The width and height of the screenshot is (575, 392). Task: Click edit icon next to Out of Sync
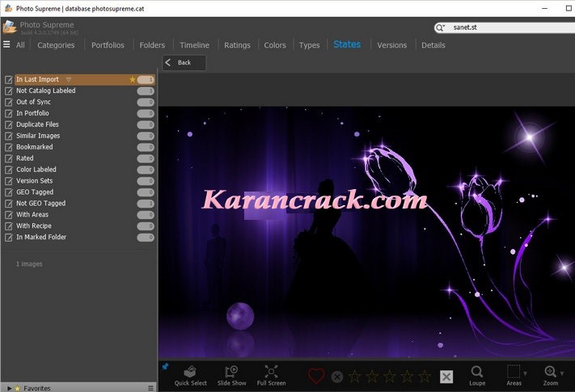(8, 102)
